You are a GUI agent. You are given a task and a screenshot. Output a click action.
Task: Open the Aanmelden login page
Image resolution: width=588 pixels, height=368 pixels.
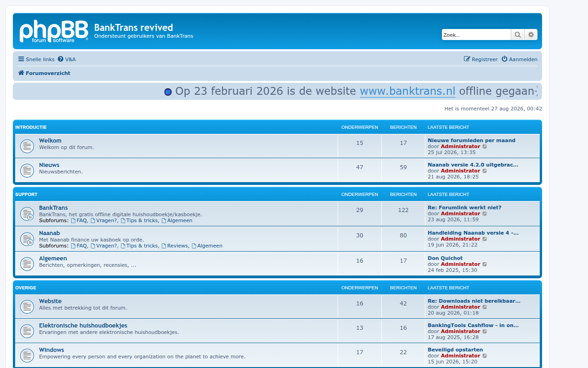tap(520, 59)
